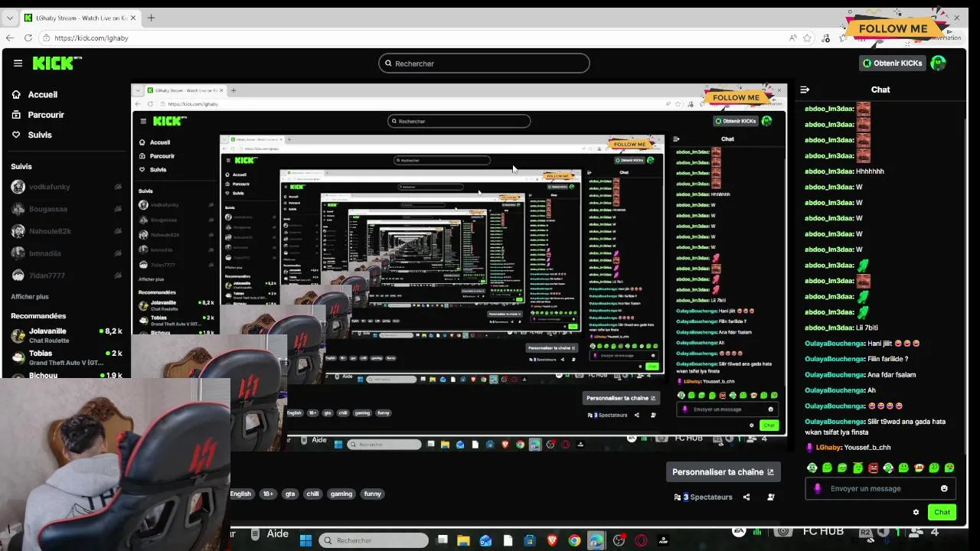Go back in browser
The image size is (980, 551).
pos(10,37)
